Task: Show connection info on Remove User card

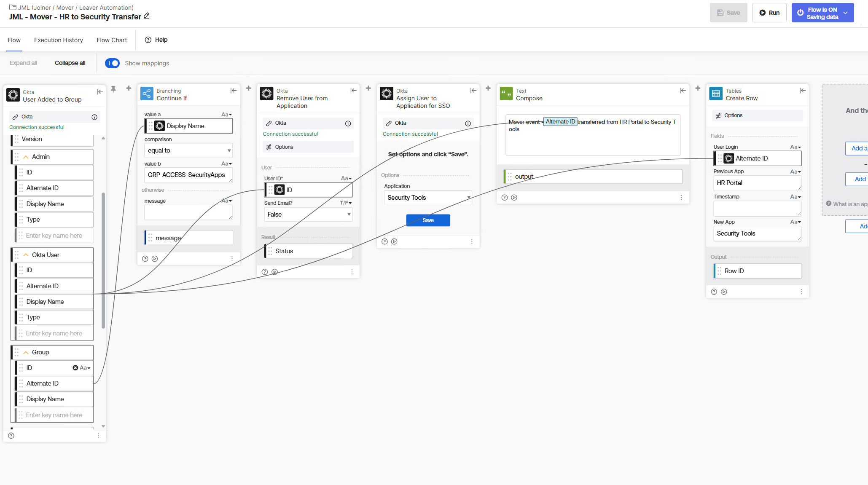Action: [x=348, y=123]
